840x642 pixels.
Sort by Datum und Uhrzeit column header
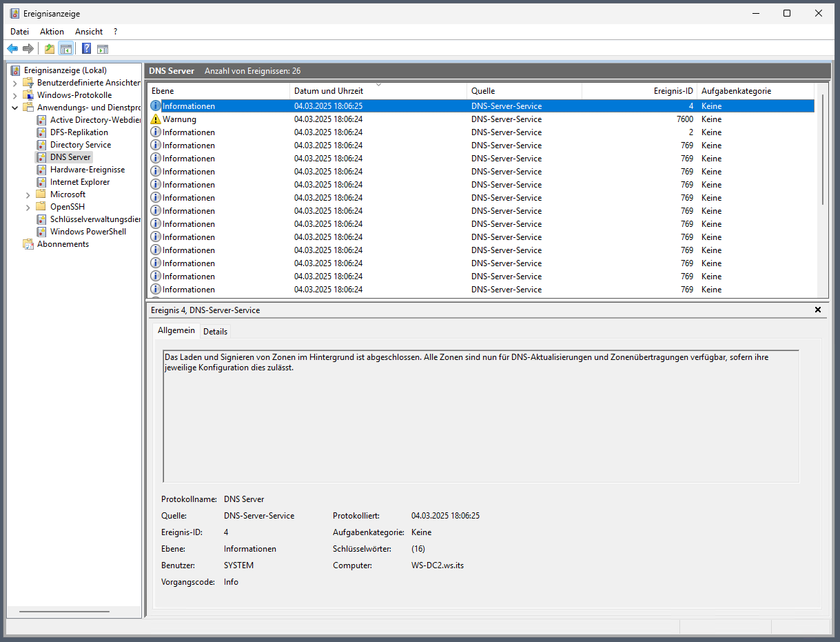coord(378,91)
